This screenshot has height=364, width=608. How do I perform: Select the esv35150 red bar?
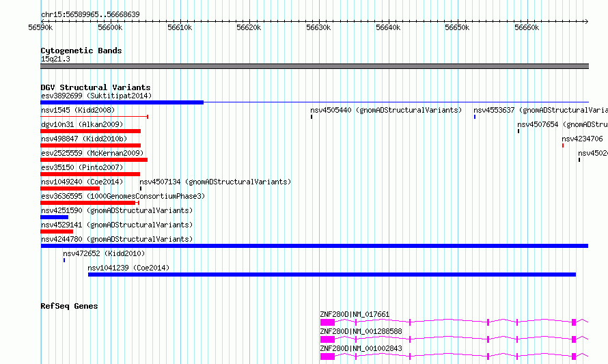[x=90, y=174]
